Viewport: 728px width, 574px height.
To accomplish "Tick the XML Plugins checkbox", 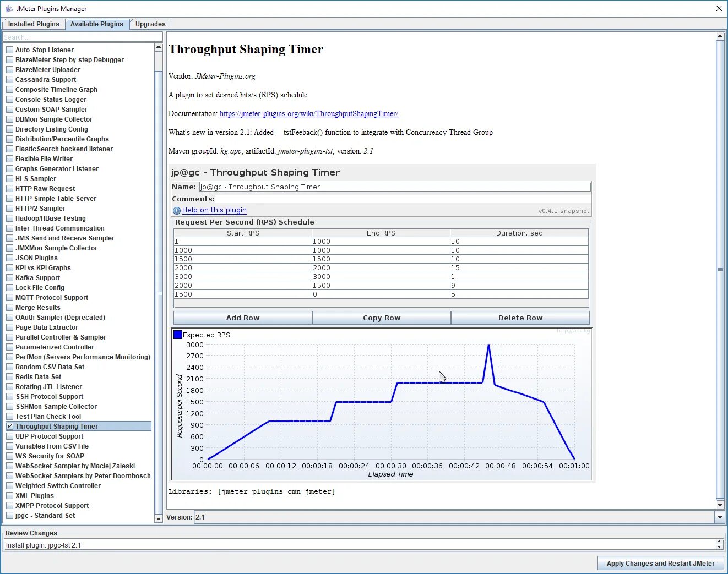I will click(x=10, y=496).
